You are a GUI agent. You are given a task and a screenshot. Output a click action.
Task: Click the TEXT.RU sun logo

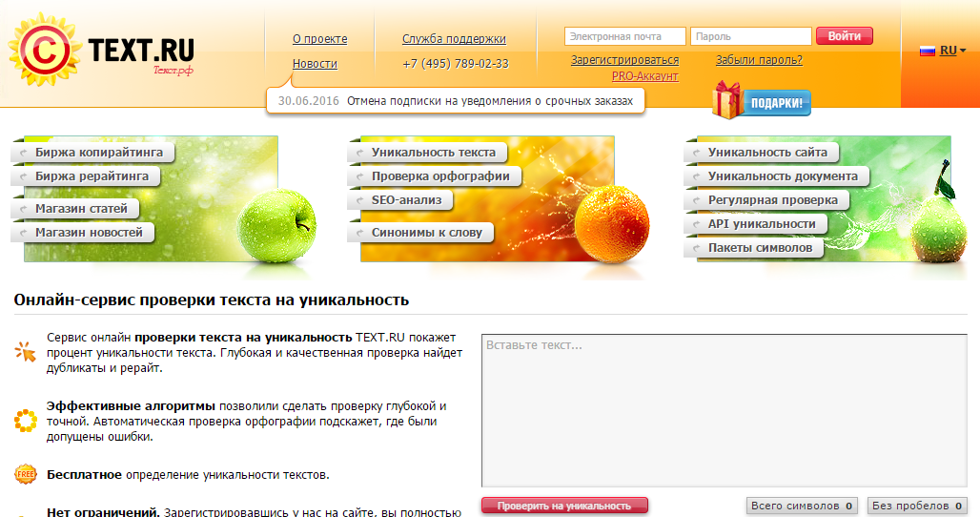(43, 52)
